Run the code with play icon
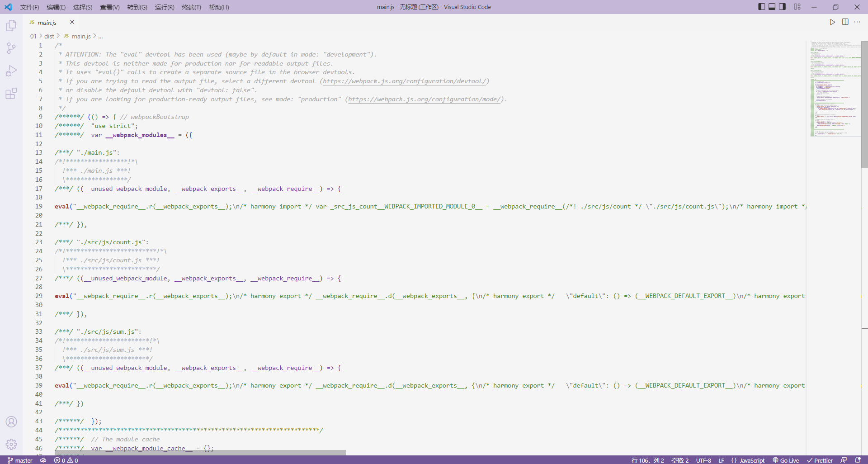The image size is (868, 464). 832,22
